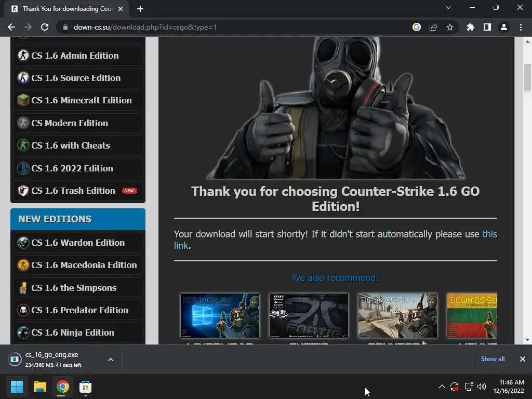This screenshot has height=399, width=532.
Task: Open CS 1.6 Macedonia Edition link
Action: pos(84,264)
